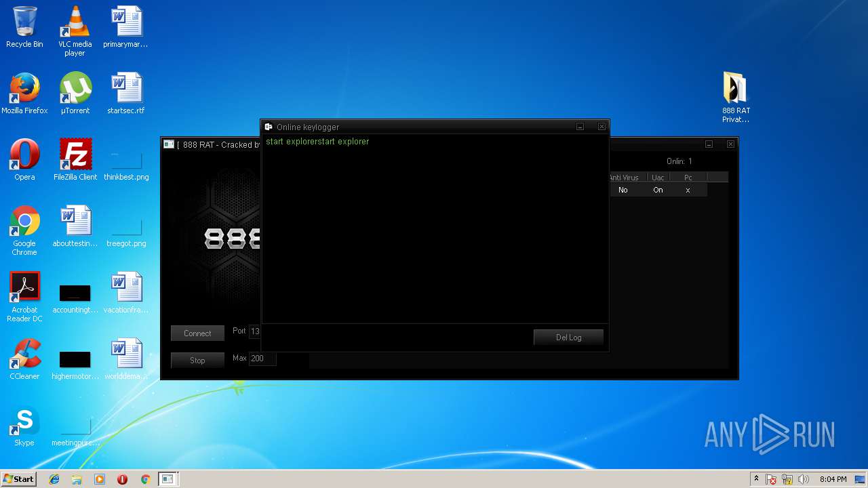Launch Google Chrome desktop shortcut

click(x=24, y=230)
